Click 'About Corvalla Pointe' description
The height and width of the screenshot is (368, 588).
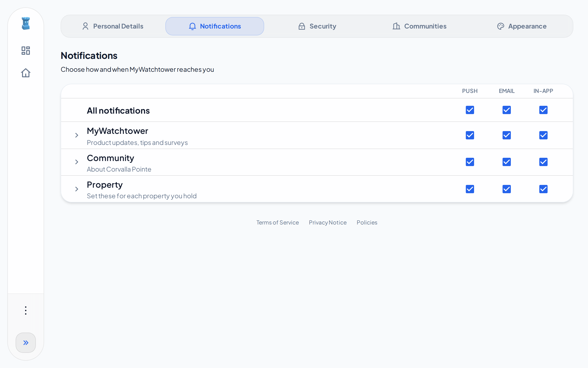click(x=119, y=170)
